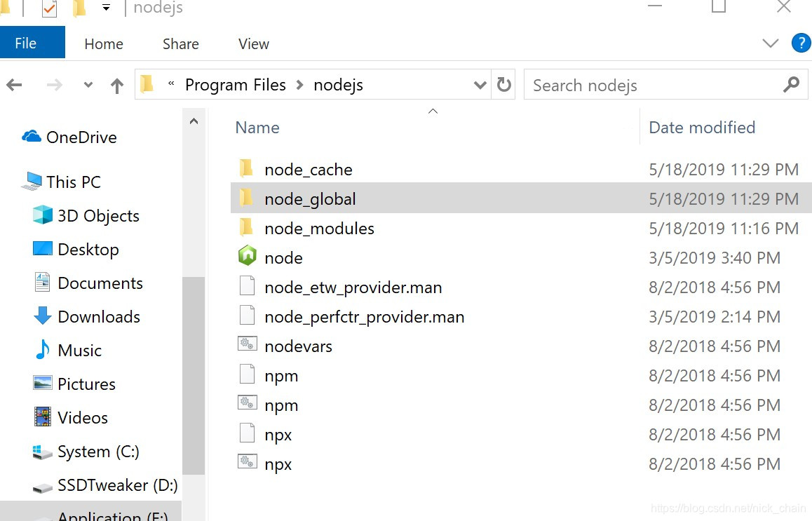This screenshot has width=812, height=521.
Task: Click the Properties checkmark icon in title bar
Action: coord(49,8)
